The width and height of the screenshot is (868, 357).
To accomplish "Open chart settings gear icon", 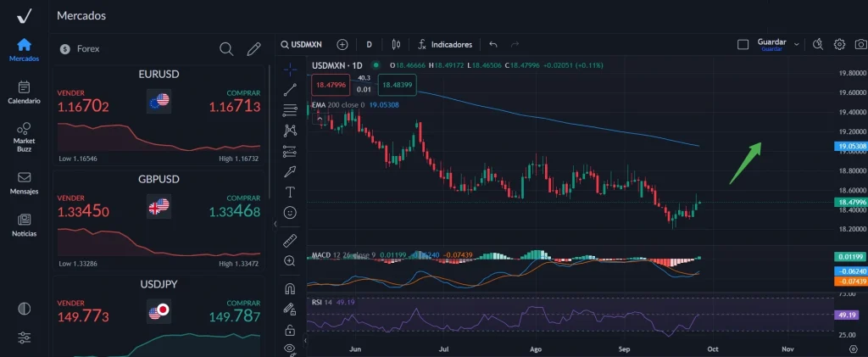I will point(839,44).
